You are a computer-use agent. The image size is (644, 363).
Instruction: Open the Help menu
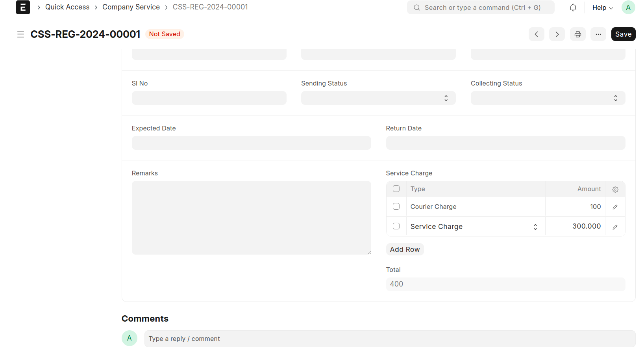tap(602, 7)
